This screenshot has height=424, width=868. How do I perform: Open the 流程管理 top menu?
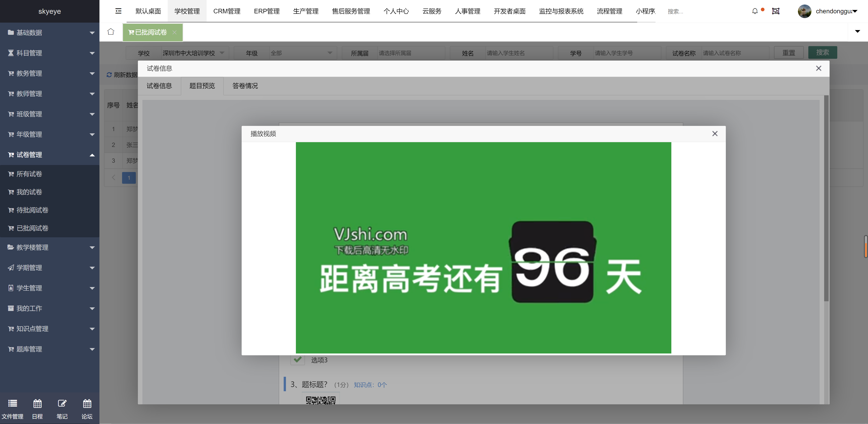click(609, 11)
